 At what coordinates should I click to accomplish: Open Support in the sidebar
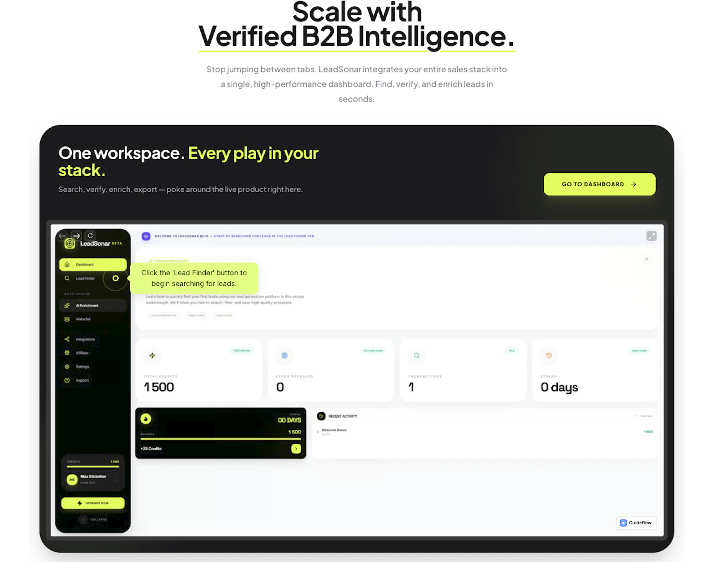coord(93,380)
